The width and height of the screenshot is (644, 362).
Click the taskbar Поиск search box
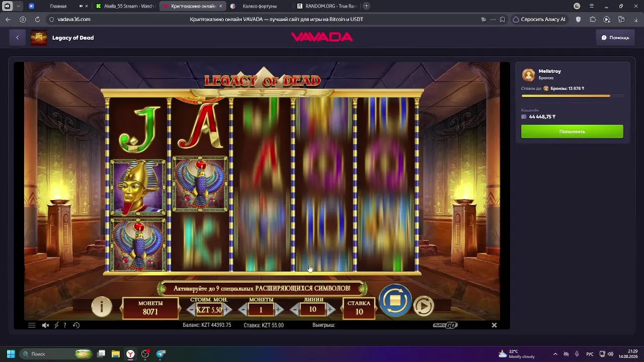(56, 354)
